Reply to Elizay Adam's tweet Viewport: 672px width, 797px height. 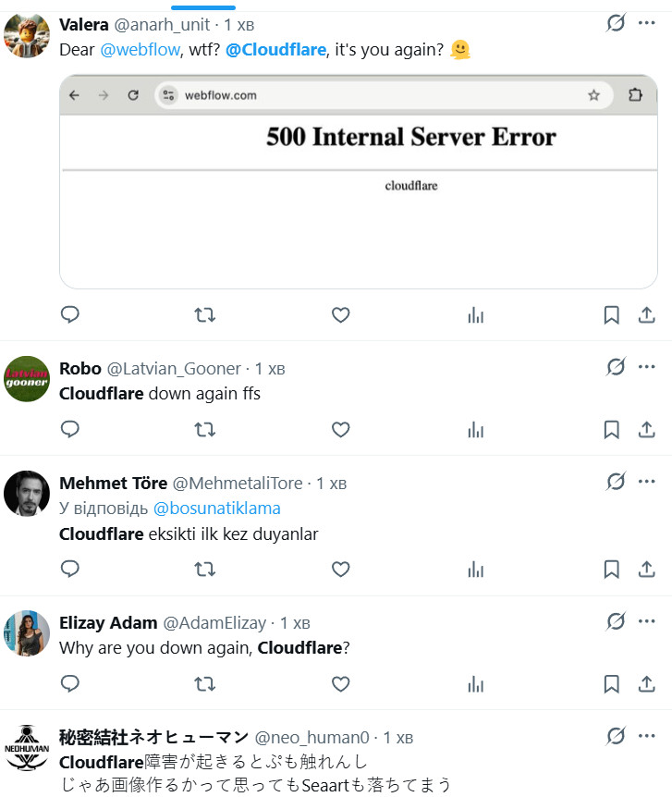[70, 683]
